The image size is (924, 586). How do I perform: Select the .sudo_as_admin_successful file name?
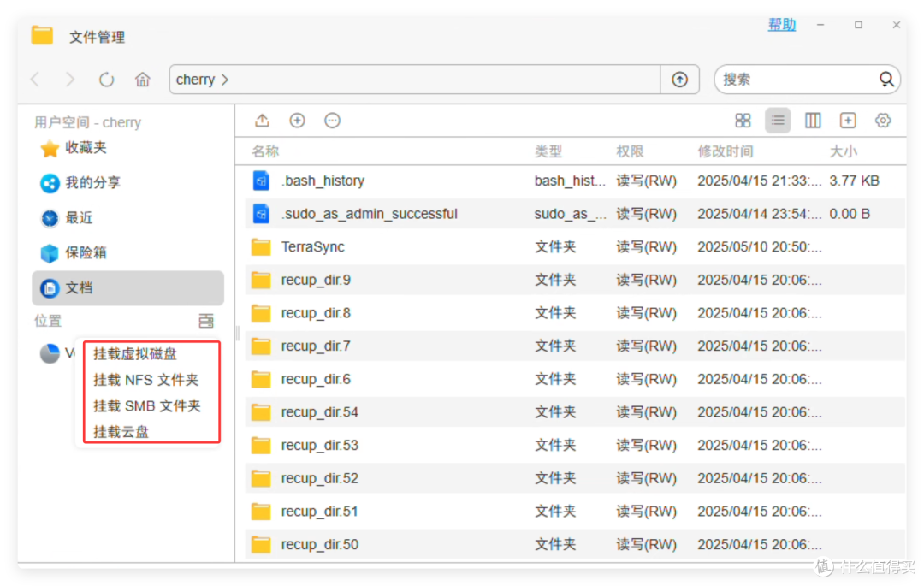pyautogui.click(x=370, y=214)
